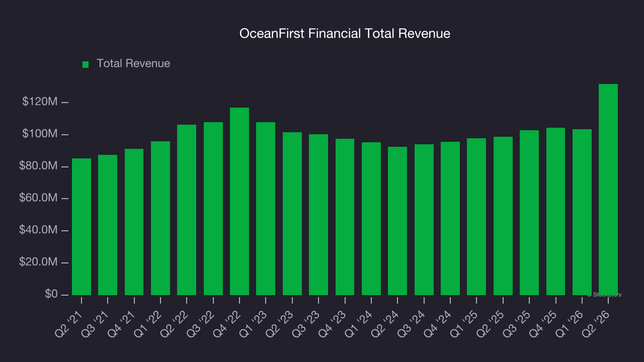
Task: Click the $100M y-axis label
Action: [40, 134]
